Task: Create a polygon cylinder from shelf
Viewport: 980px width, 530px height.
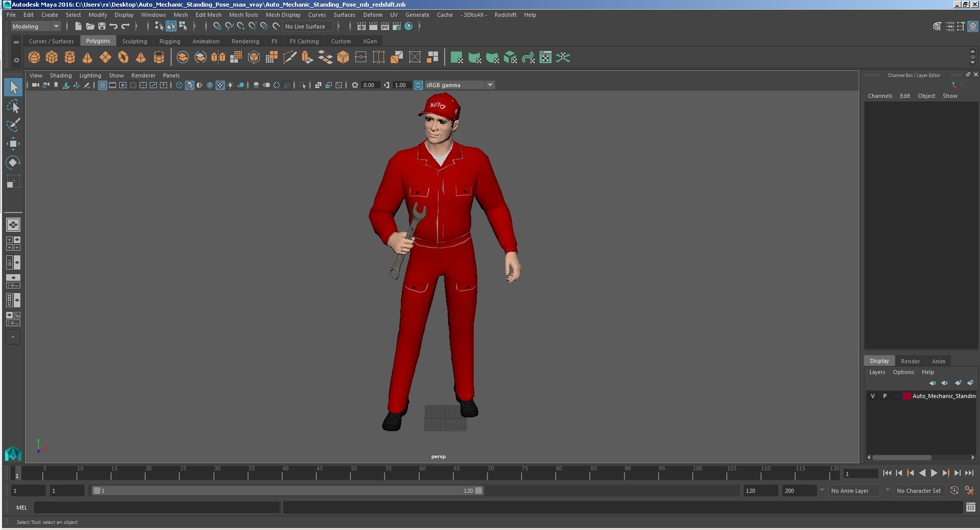Action: pos(70,58)
